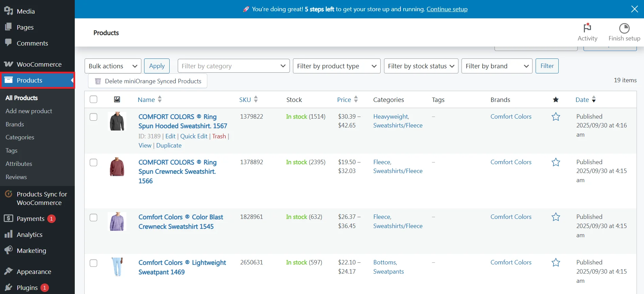The height and width of the screenshot is (294, 644).
Task: Check the Color Blast Crewneck 1545 row checkbox
Action: (x=93, y=218)
